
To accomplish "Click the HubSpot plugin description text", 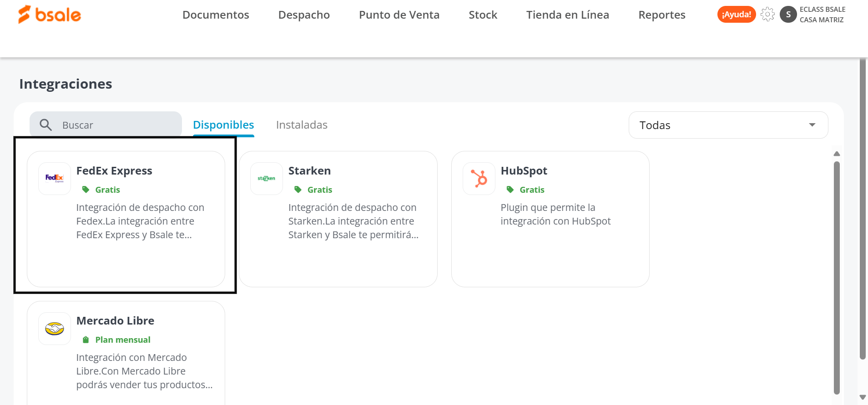I will tap(555, 214).
